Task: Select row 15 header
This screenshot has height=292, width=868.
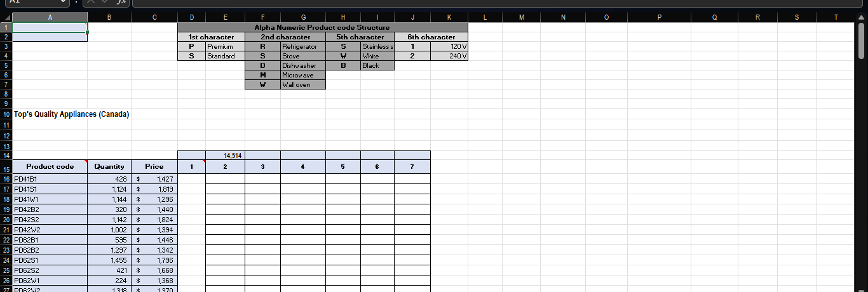Action: tap(6, 167)
